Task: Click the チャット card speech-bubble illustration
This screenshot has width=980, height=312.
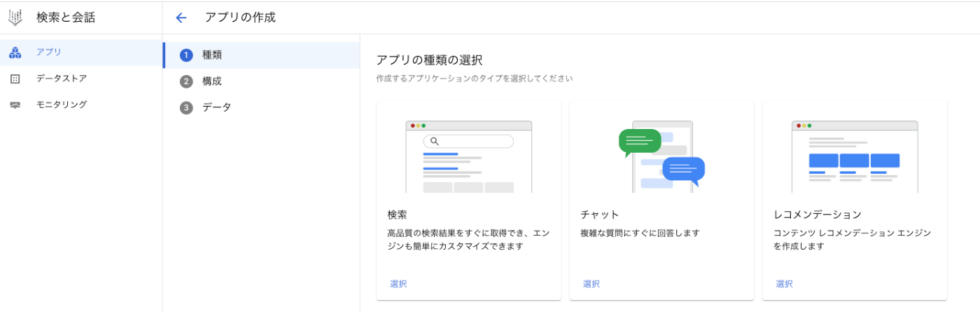Action: click(661, 156)
